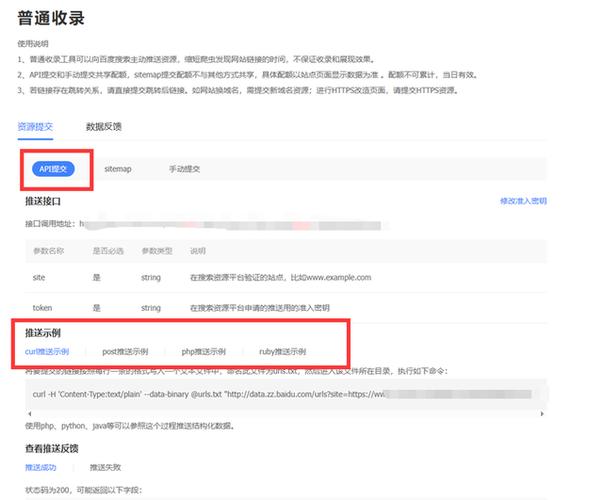
Task: Choose the 手动提交 option
Action: coord(185,169)
